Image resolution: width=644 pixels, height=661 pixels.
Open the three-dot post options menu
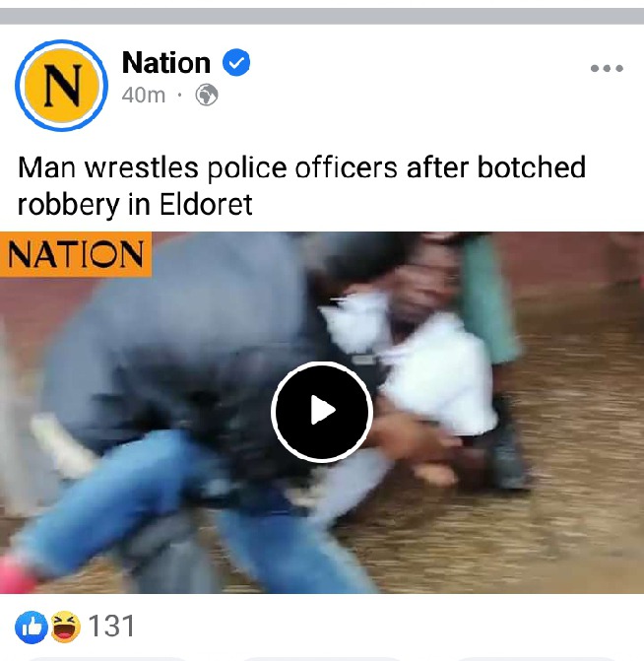[x=607, y=68]
